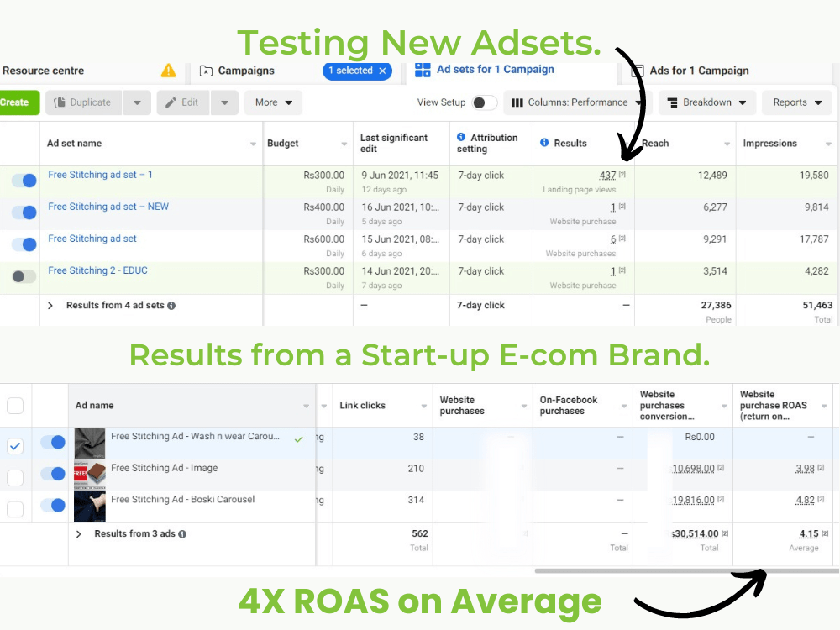Screen dimensions: 840x630
Task: Tick the Boski Carousel ad checkbox
Action: click(x=15, y=509)
